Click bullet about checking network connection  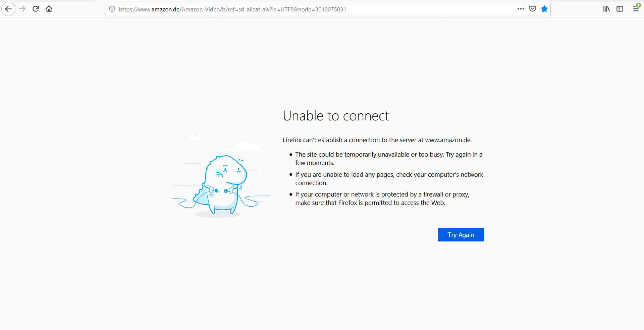point(389,179)
